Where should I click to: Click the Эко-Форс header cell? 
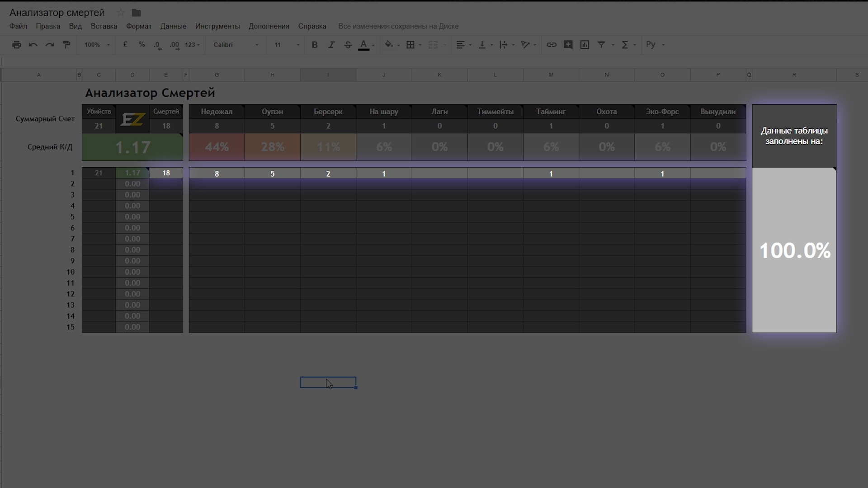click(662, 112)
